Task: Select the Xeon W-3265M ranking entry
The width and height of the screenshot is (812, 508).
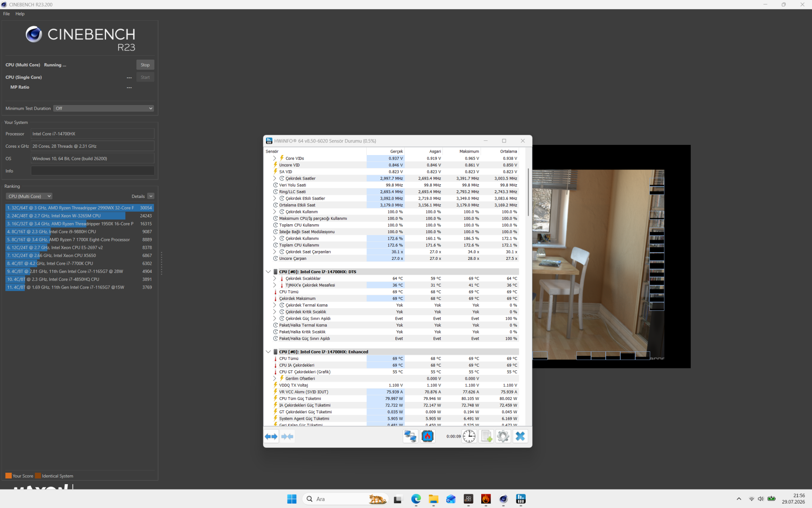Action: point(80,216)
